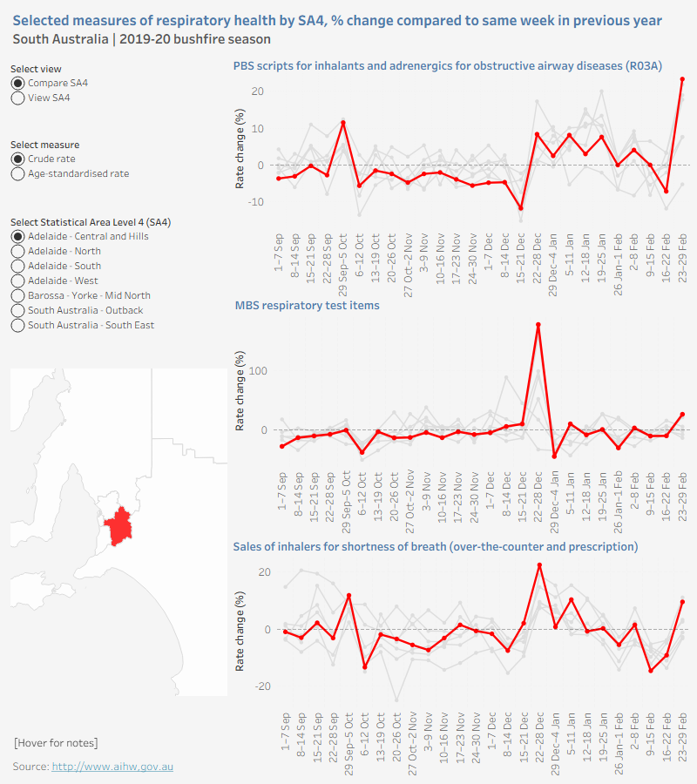Screen dimensions: 697x784
Task: Open the www.aihw.gov.au source link
Action: [112, 767]
